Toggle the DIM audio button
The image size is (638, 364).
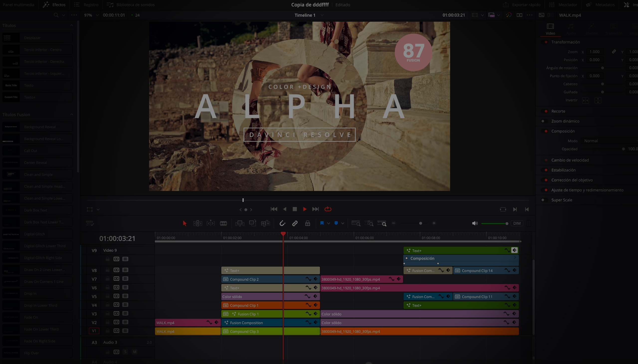tap(517, 223)
